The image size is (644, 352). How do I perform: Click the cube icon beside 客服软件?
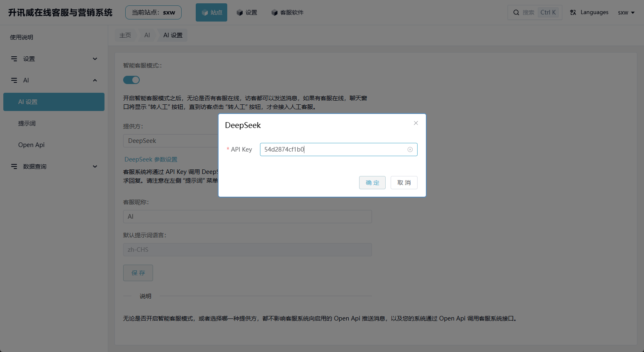pos(274,12)
